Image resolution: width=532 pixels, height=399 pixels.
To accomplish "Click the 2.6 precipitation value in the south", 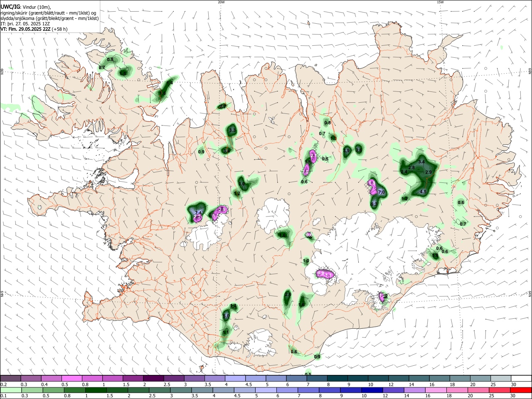I will click(x=288, y=294).
